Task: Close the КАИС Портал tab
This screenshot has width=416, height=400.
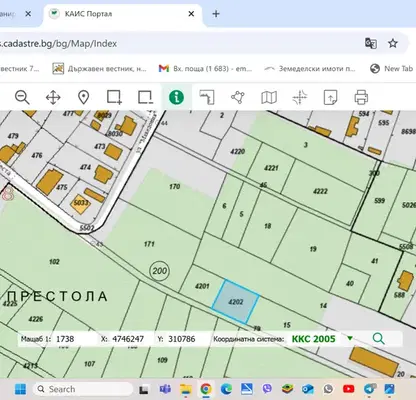Action: (x=191, y=14)
